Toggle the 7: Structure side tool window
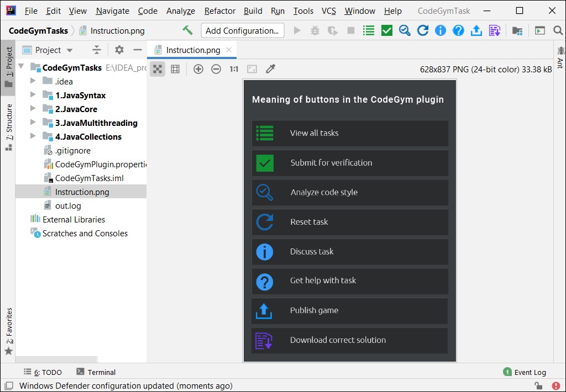This screenshot has height=392, width=566. coord(9,127)
